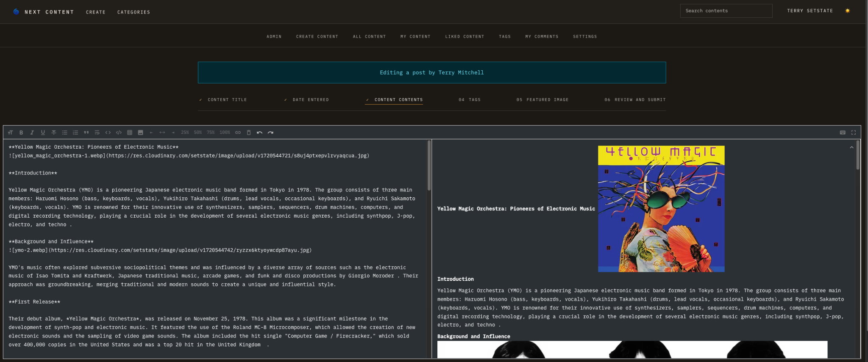Open the Categories menu in the header
The image size is (868, 362).
[x=134, y=12]
